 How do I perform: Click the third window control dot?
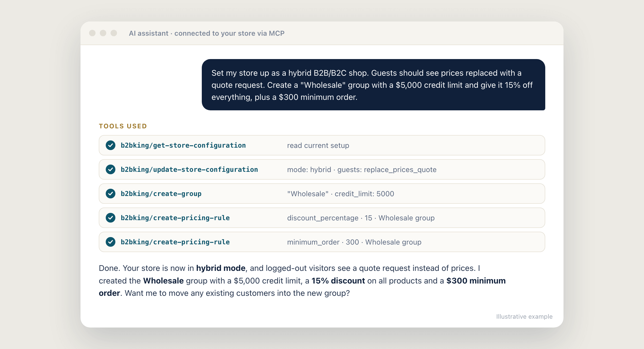click(114, 33)
